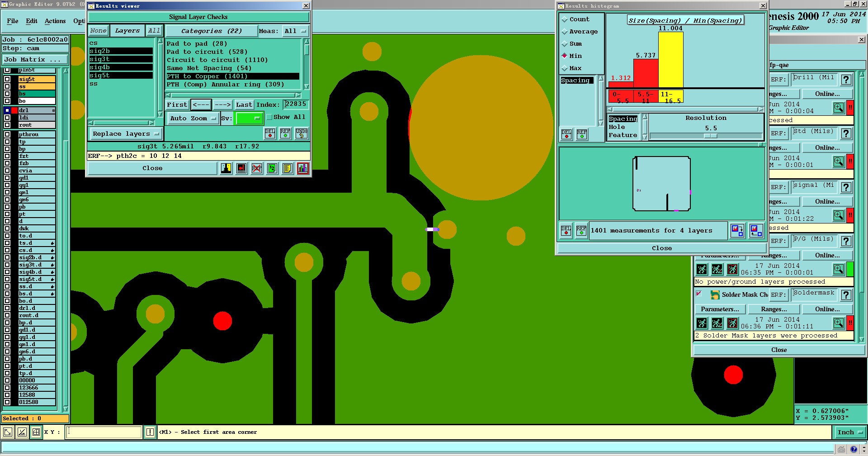Select Min radio option in histogram
Viewport: 868px width, 456px height.
(x=565, y=56)
